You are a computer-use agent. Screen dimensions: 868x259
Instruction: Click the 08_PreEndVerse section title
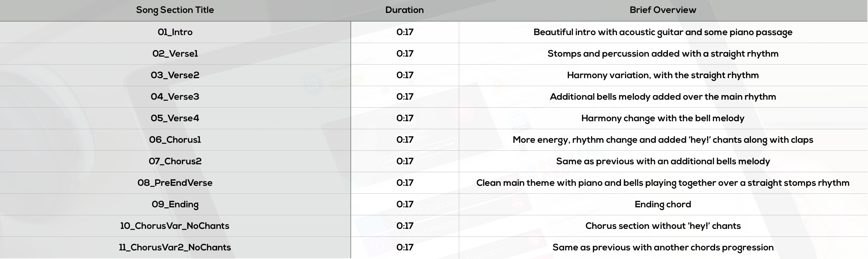175,183
